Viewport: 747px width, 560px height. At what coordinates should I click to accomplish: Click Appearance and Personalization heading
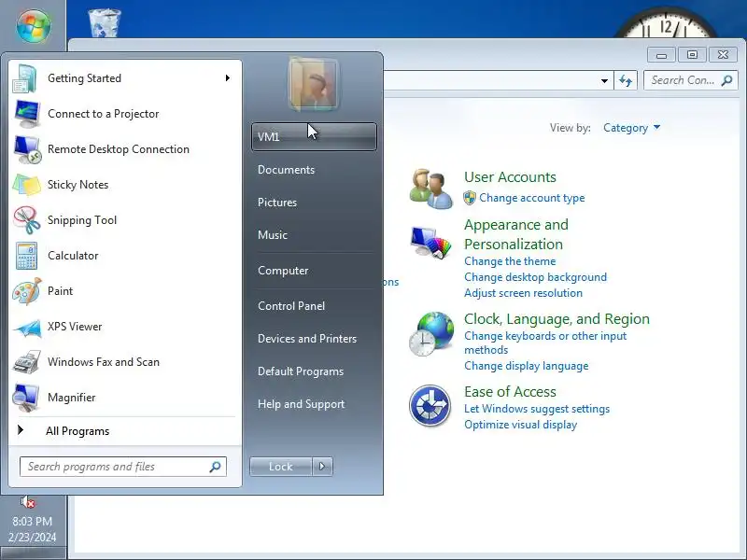click(516, 234)
